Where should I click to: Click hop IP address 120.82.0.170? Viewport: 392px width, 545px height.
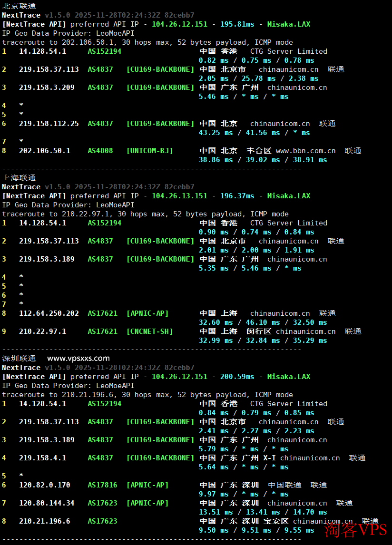pos(44,485)
